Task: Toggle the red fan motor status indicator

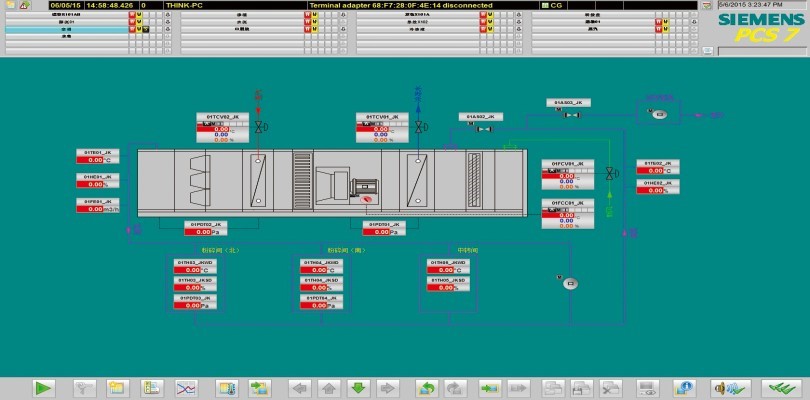Action: pyautogui.click(x=368, y=198)
